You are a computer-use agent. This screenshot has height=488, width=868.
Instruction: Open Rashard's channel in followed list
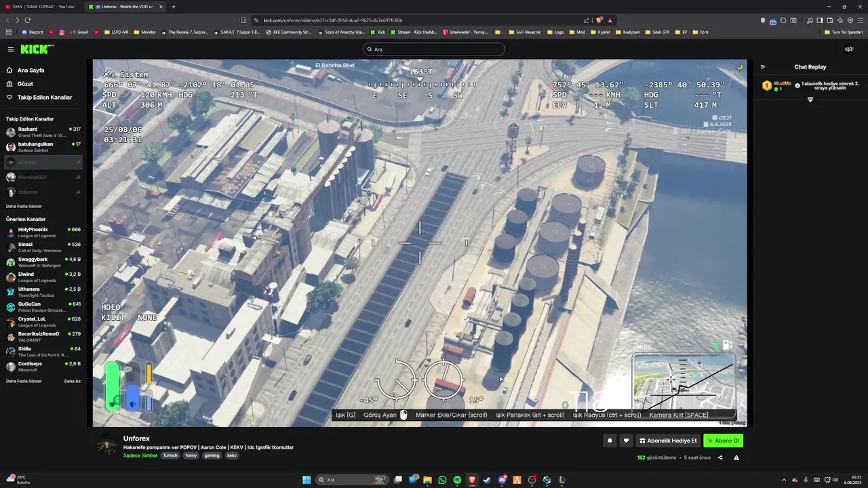tap(43, 132)
